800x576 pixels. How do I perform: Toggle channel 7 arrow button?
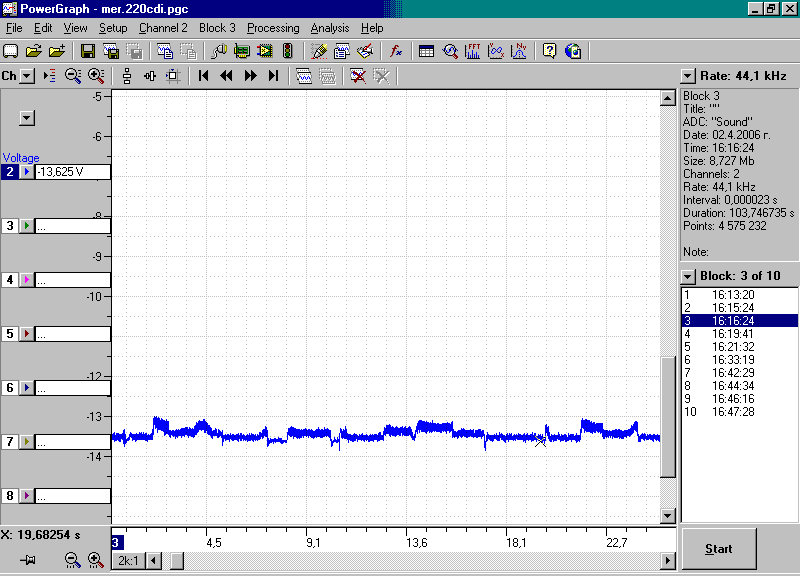pos(27,442)
